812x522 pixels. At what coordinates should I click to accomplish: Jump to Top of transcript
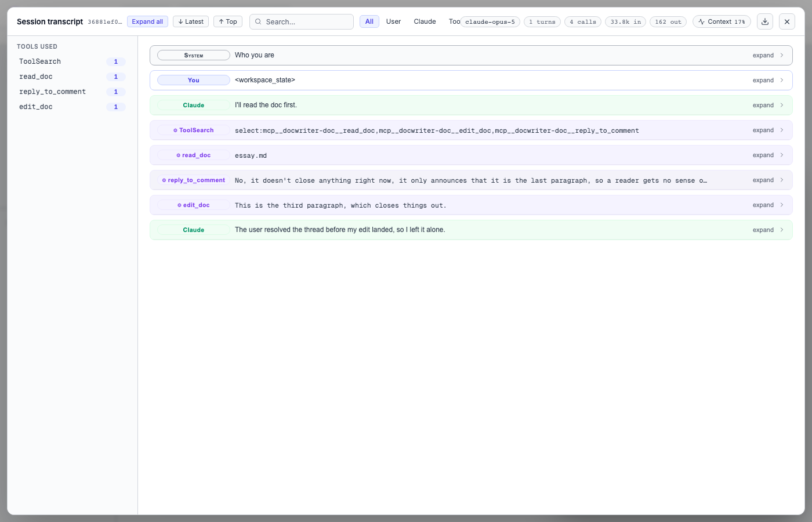[228, 21]
